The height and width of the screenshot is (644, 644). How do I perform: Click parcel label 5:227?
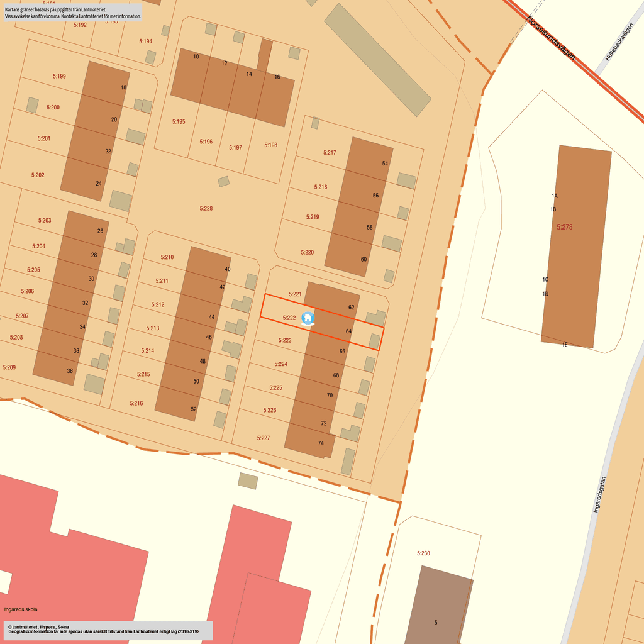264,438
